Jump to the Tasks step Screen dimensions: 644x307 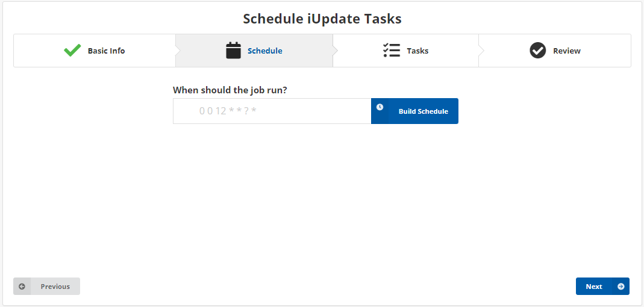point(417,51)
